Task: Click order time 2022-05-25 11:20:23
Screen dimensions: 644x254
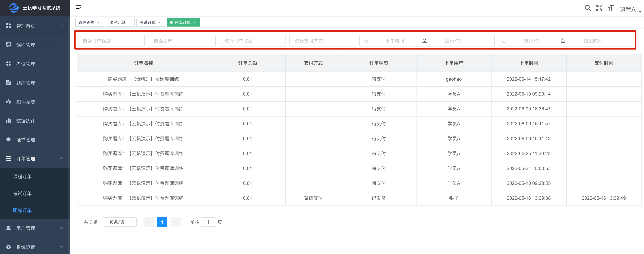Action: click(x=529, y=154)
